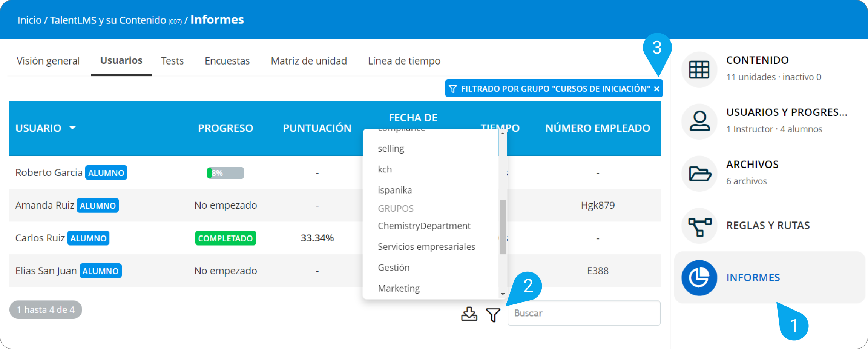Viewport: 868px width, 349px height.
Task: Open Reglas y Rutas sidebar title
Action: [x=768, y=226]
